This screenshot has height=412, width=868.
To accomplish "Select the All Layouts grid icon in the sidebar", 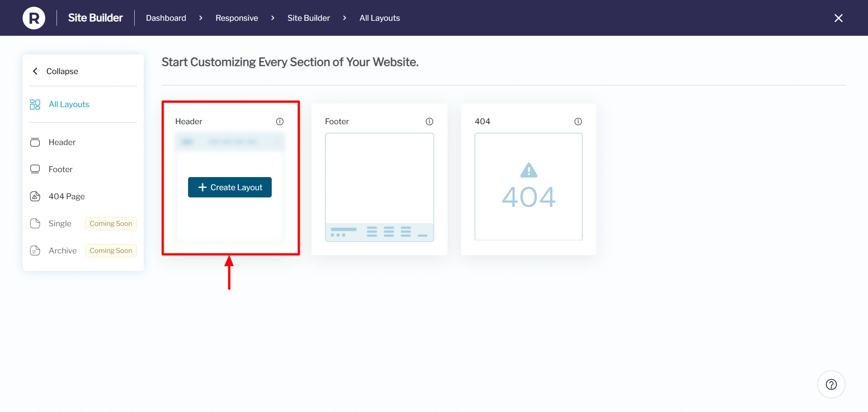I will pyautogui.click(x=35, y=104).
